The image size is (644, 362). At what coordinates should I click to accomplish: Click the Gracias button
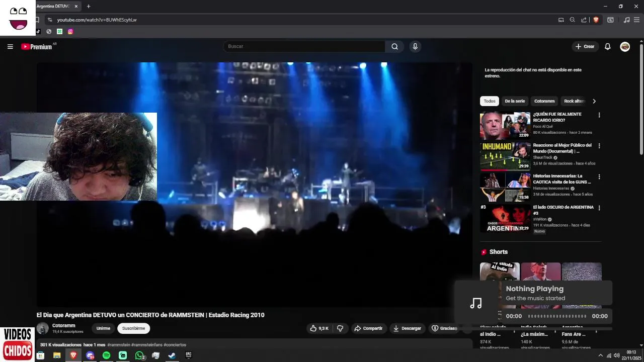pyautogui.click(x=444, y=328)
